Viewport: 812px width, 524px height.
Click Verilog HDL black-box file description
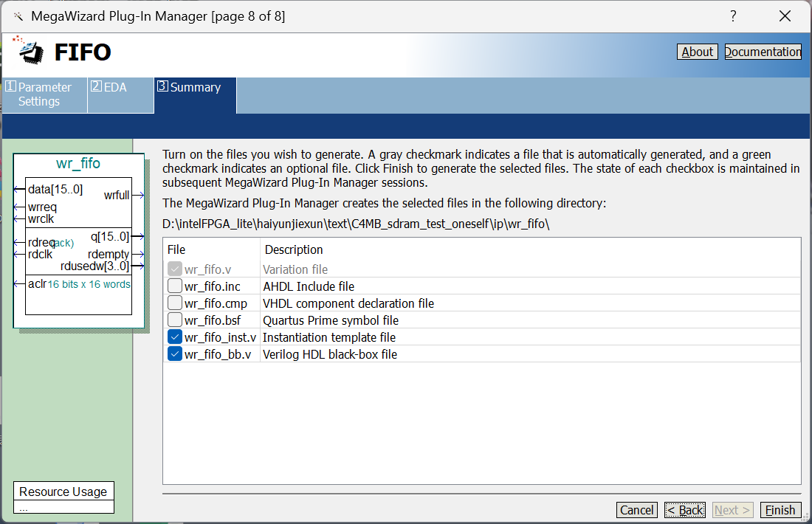330,355
